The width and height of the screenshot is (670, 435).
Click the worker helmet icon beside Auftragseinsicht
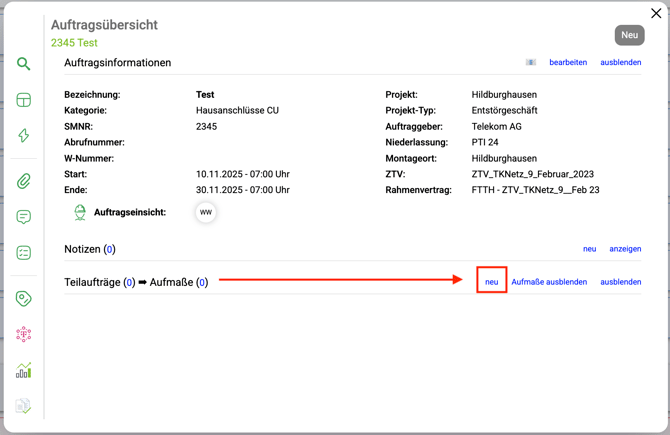tap(80, 212)
